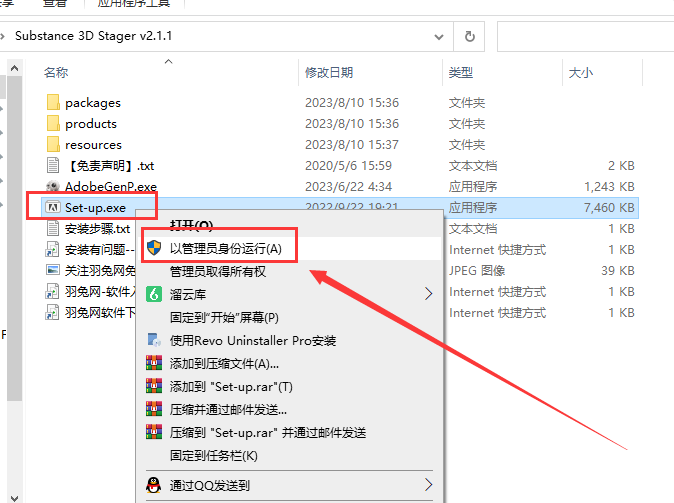Click the resources folder icon
The width and height of the screenshot is (674, 503).
tap(53, 144)
